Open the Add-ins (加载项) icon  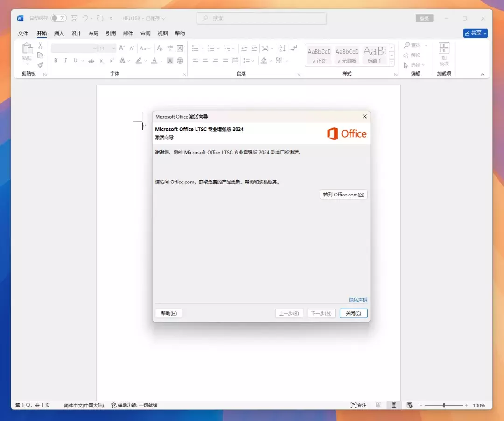pos(444,54)
